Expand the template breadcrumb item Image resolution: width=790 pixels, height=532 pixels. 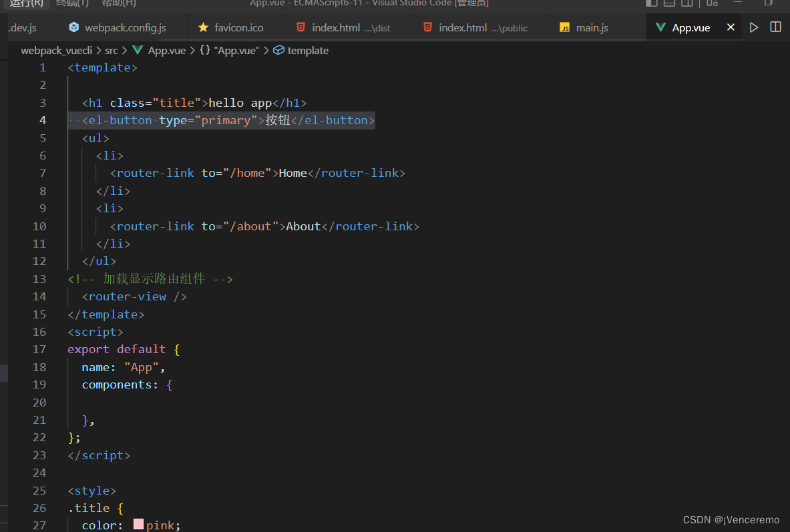pyautogui.click(x=307, y=50)
